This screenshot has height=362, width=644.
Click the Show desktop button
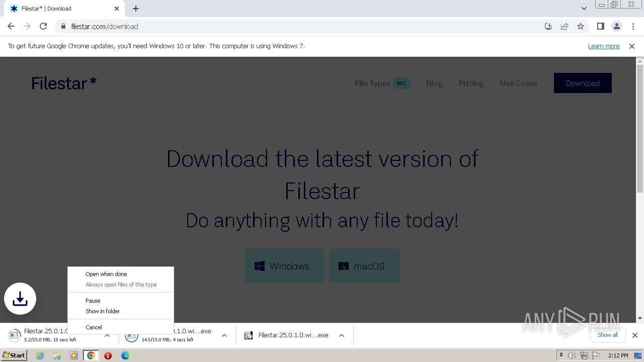pyautogui.click(x=638, y=355)
